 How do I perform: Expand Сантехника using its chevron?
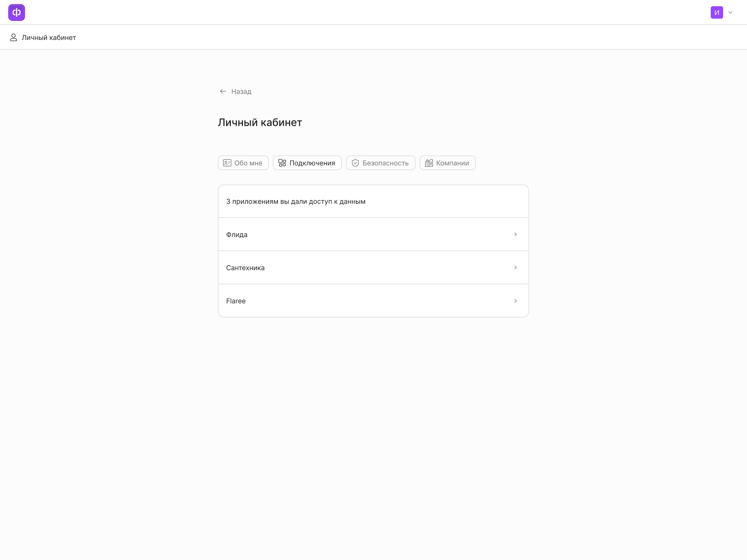click(x=515, y=268)
